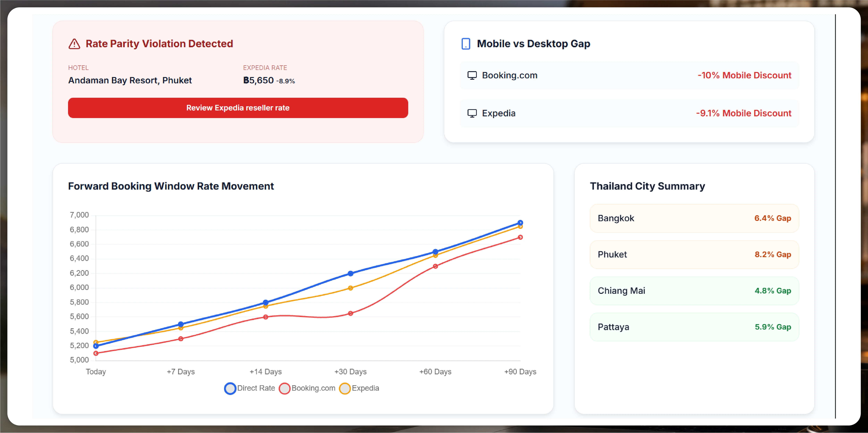Click the Booking.com point at Today
Viewport: 868px width, 433px height.
(x=96, y=353)
